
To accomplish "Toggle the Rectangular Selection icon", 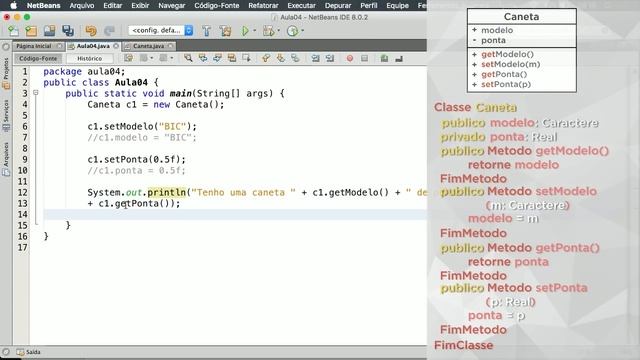I will [246, 58].
